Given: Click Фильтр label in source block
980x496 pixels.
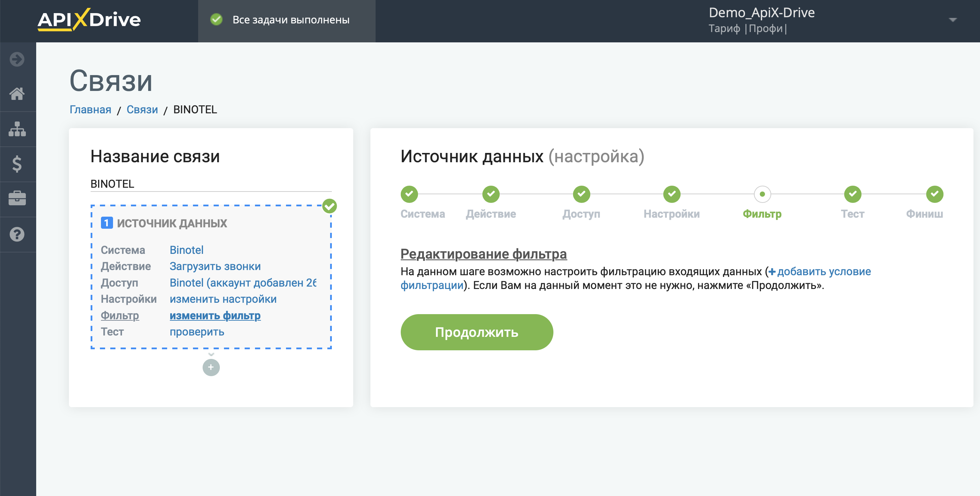Looking at the screenshot, I should (x=120, y=315).
